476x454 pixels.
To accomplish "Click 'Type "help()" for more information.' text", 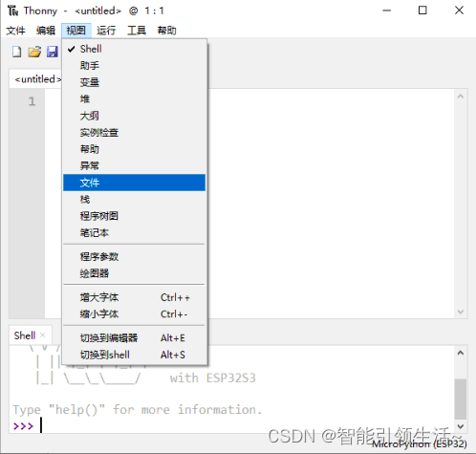I will [138, 410].
